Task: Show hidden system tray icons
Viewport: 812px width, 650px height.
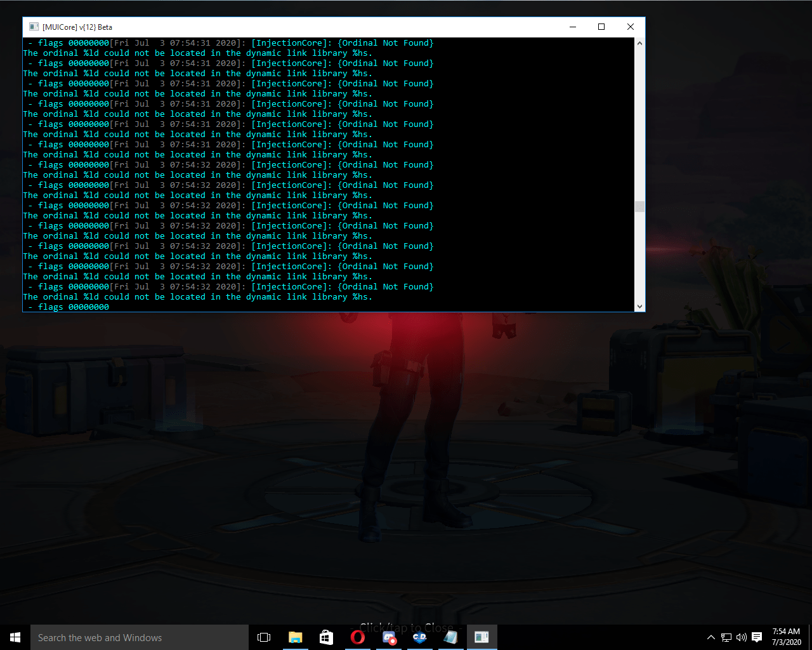Action: pyautogui.click(x=711, y=637)
